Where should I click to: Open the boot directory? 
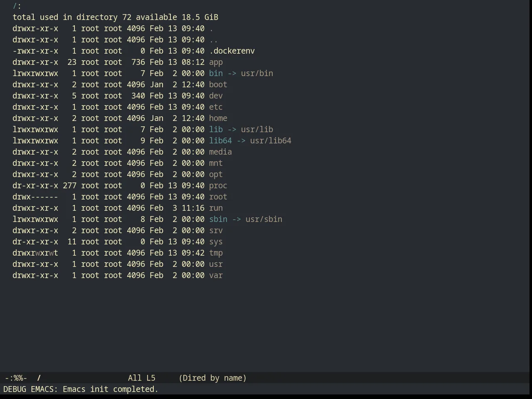click(218, 85)
